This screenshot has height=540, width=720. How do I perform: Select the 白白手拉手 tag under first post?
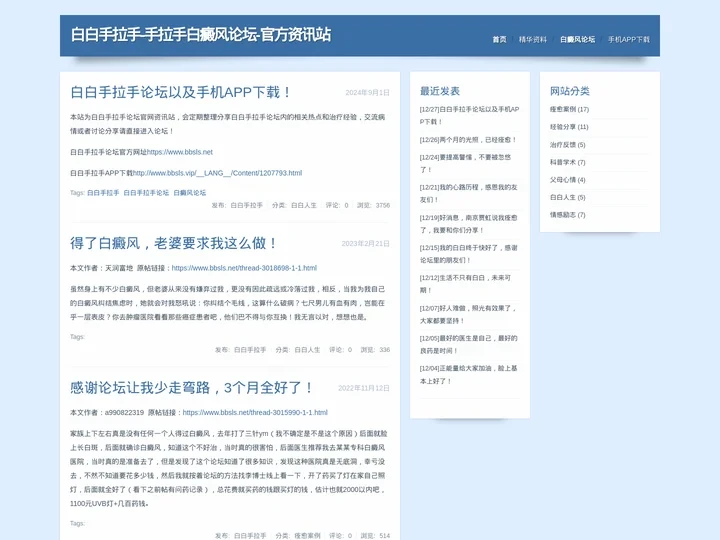tap(103, 193)
